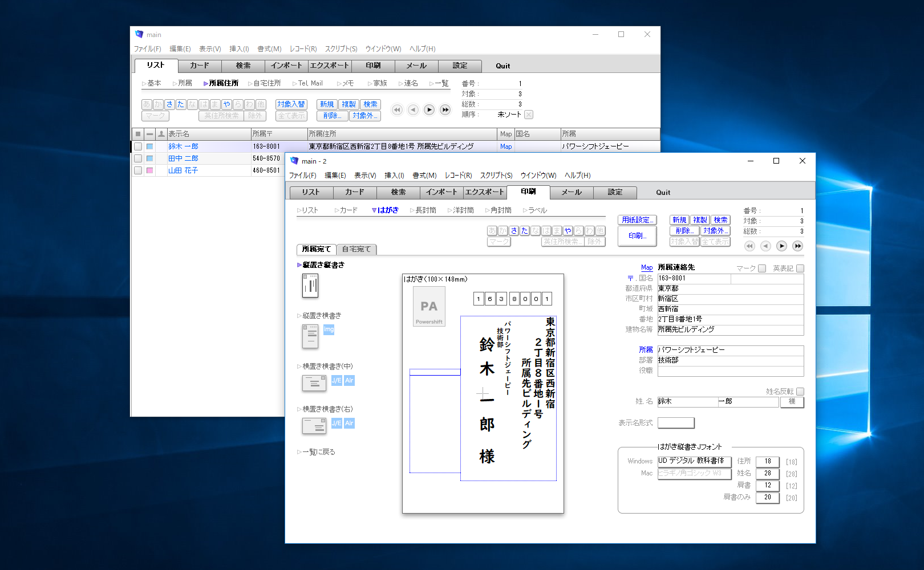Filter by さ index button in back main window

169,104
